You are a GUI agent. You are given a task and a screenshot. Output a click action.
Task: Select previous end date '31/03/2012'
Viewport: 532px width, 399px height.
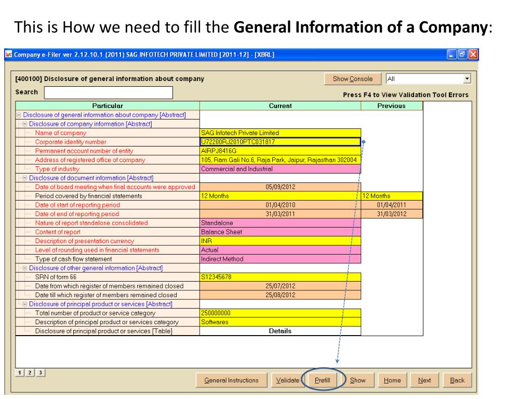pos(392,214)
